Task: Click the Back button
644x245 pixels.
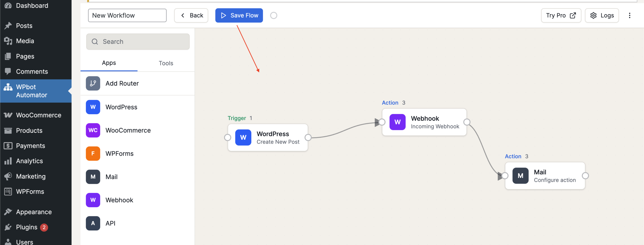Action: tap(191, 16)
